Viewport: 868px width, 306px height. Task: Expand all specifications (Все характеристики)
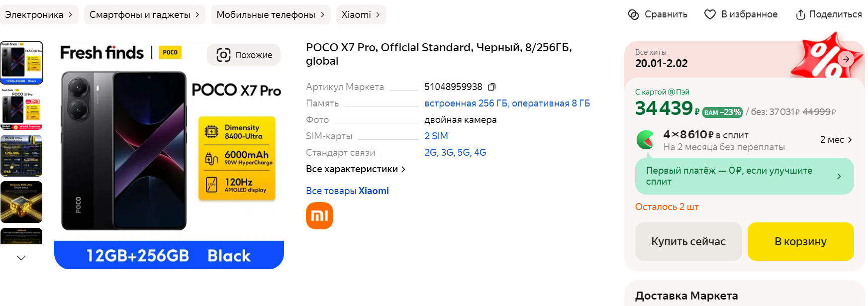pos(355,169)
